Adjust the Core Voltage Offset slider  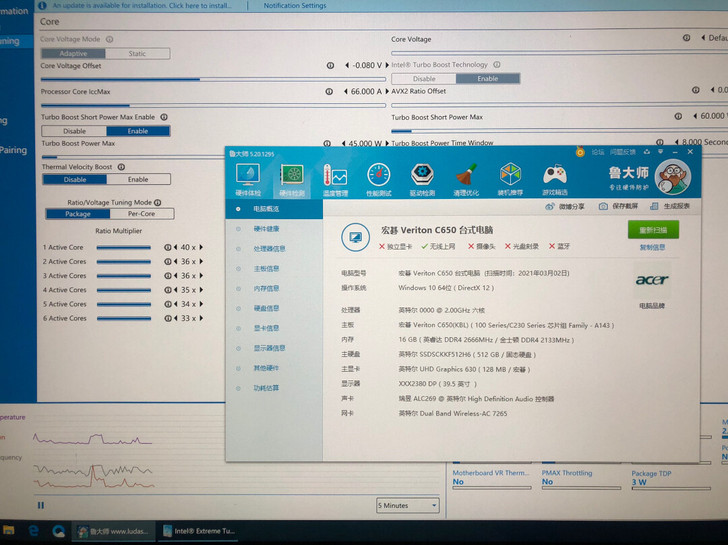tap(214, 79)
